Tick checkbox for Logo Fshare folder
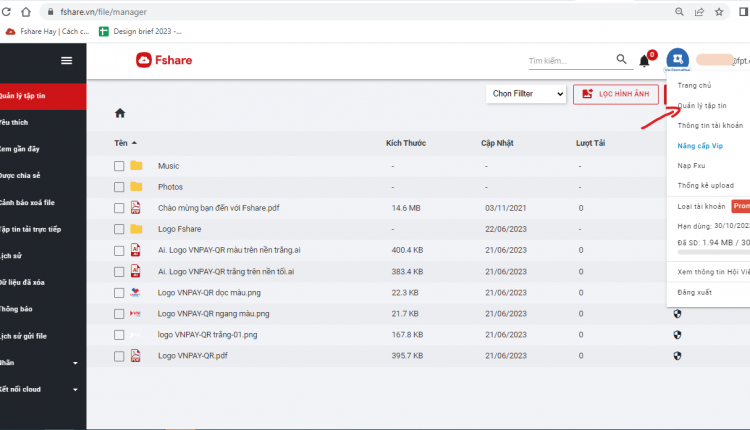 pos(119,229)
